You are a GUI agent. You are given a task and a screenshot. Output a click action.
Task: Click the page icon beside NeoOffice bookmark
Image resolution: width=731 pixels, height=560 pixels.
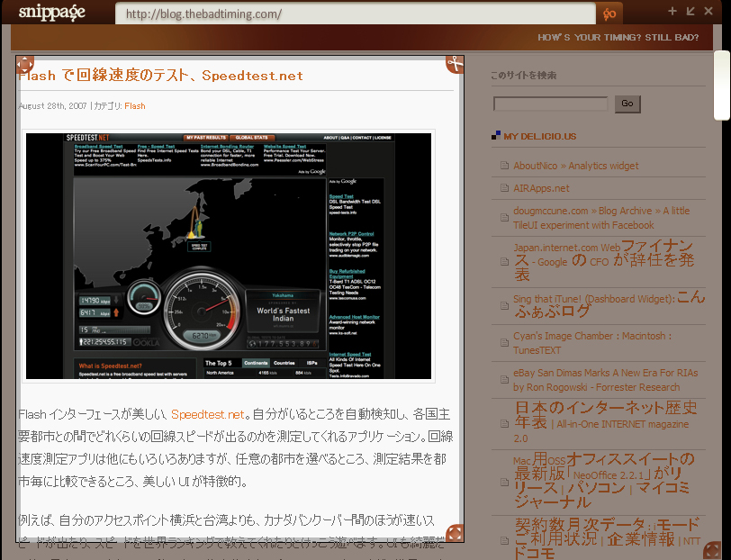pyautogui.click(x=504, y=483)
